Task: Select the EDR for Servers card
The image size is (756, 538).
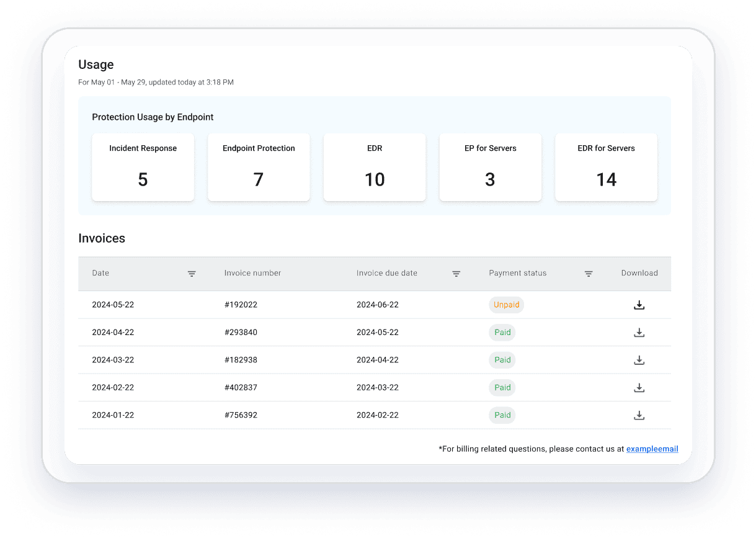Action: pyautogui.click(x=606, y=167)
